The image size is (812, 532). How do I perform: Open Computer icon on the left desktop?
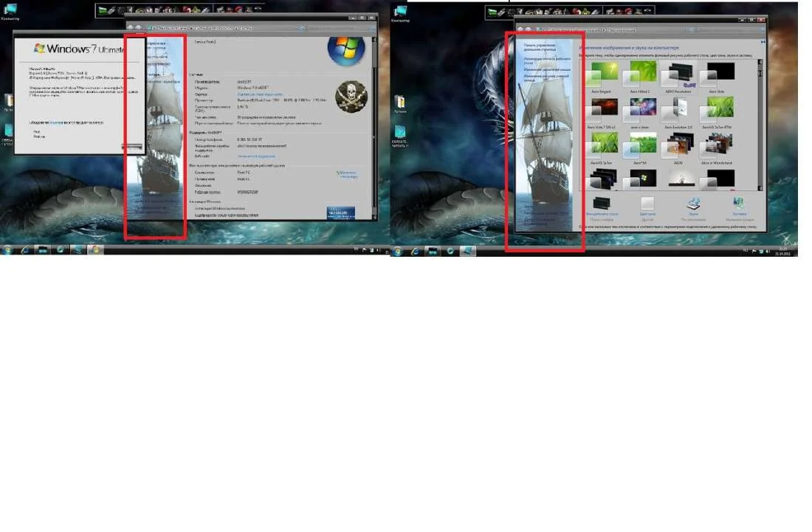[x=10, y=12]
